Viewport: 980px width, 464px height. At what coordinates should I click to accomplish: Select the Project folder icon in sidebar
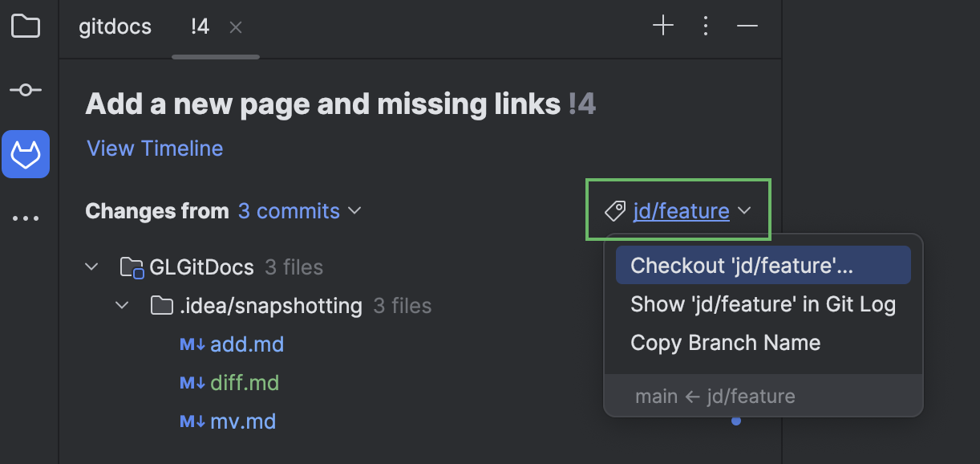click(26, 26)
